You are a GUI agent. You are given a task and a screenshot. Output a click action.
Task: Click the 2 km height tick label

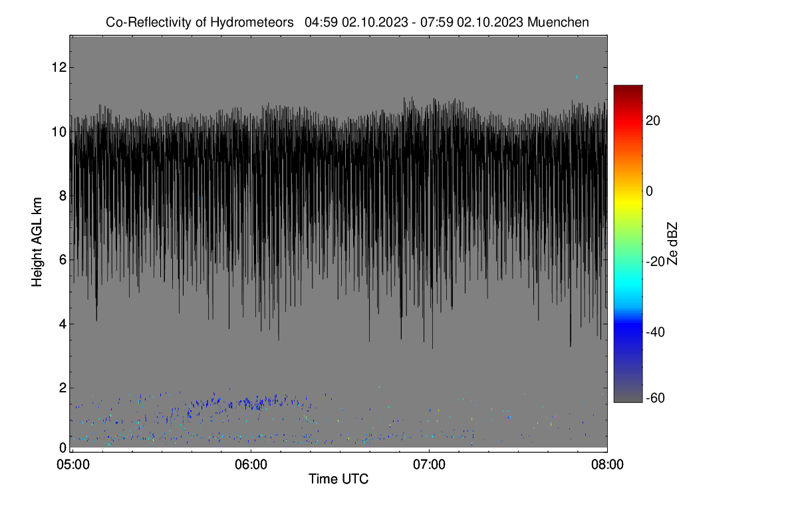(62, 388)
